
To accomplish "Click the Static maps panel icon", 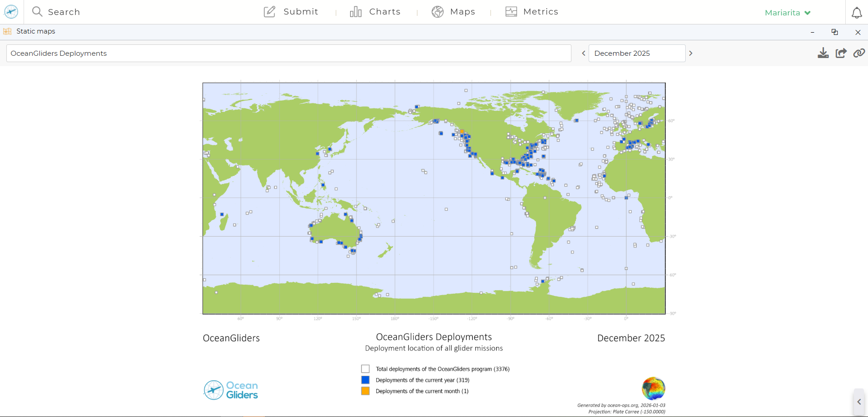I will click(x=7, y=31).
